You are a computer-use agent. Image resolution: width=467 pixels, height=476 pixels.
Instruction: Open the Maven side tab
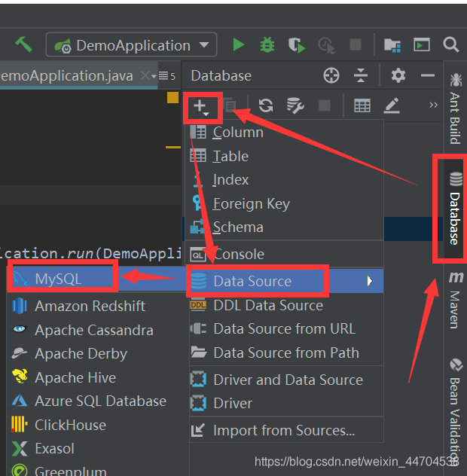(x=455, y=300)
